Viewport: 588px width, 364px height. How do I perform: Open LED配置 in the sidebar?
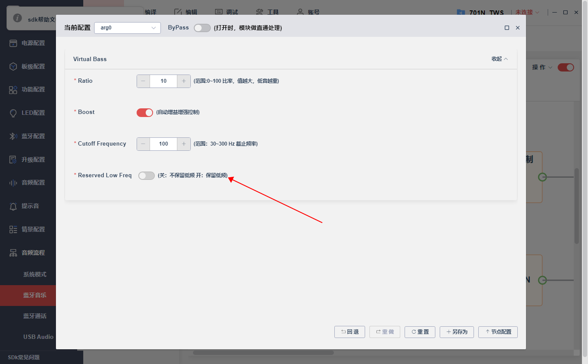click(x=28, y=113)
